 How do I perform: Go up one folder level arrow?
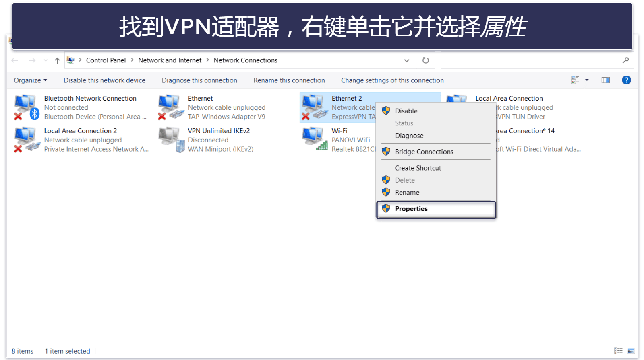point(57,60)
